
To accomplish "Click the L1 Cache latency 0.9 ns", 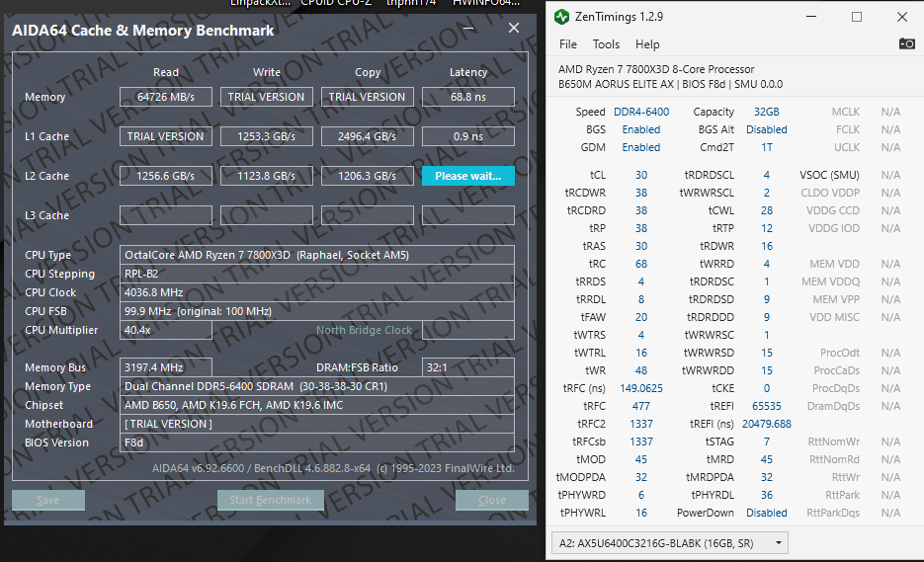I will [467, 136].
